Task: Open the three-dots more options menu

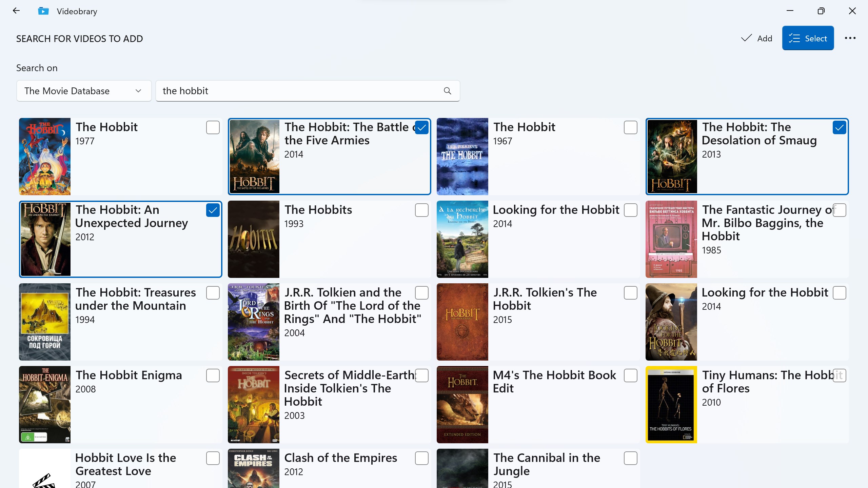Action: (x=850, y=38)
